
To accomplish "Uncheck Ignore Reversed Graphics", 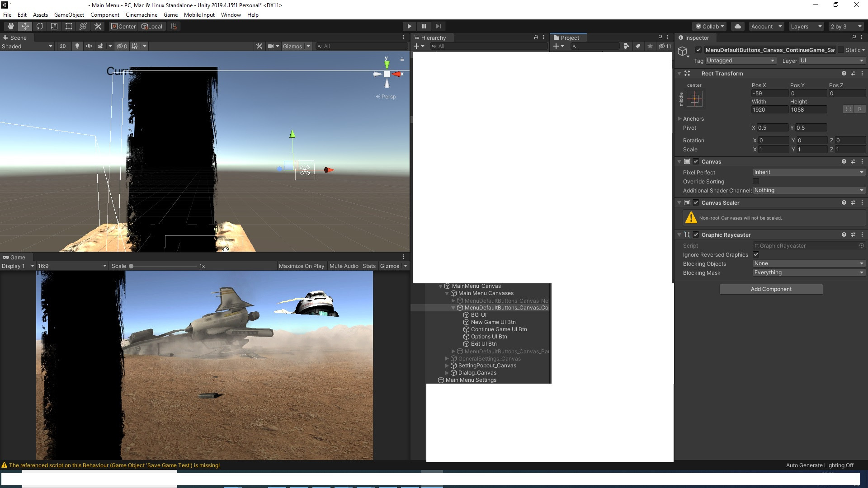I will (x=756, y=255).
